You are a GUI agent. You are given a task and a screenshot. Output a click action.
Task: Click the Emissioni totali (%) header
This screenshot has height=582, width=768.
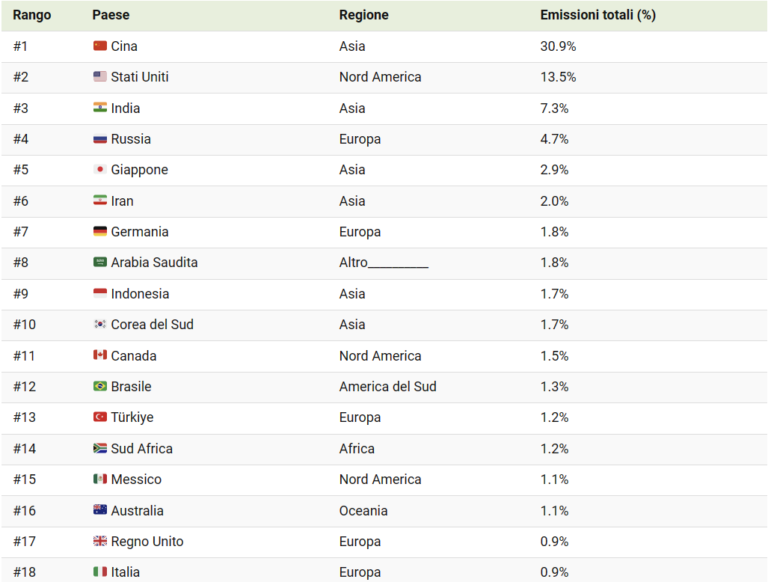pos(598,15)
